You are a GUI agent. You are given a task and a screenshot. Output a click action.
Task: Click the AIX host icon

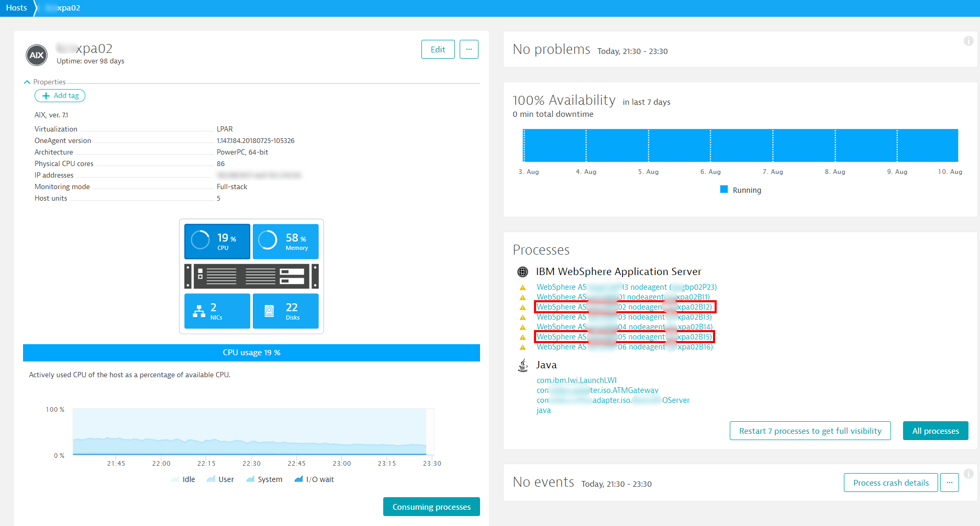click(x=37, y=55)
